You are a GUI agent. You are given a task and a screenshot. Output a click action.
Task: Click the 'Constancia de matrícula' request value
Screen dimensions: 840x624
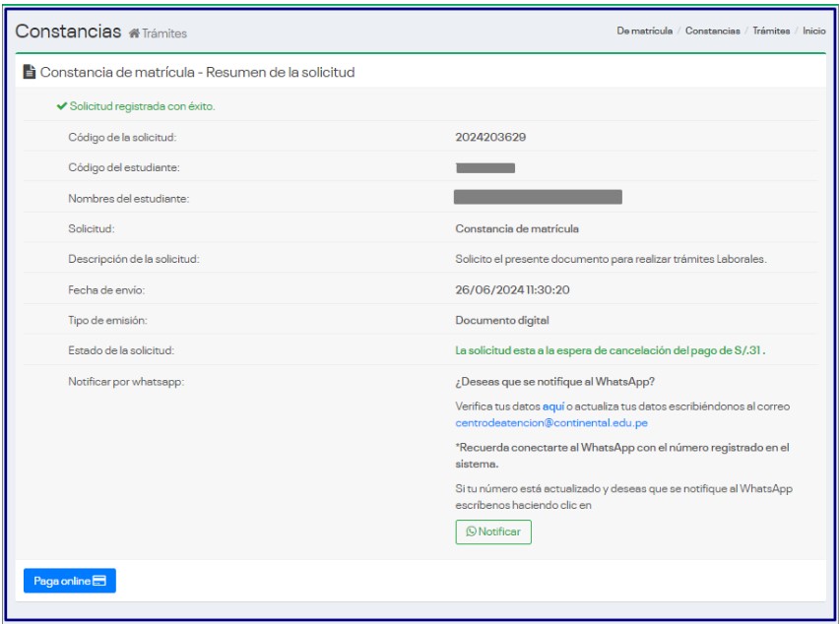(x=516, y=228)
